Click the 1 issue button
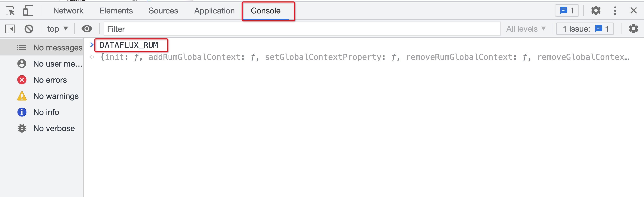Screen dimensions: 644x197 click(585, 29)
